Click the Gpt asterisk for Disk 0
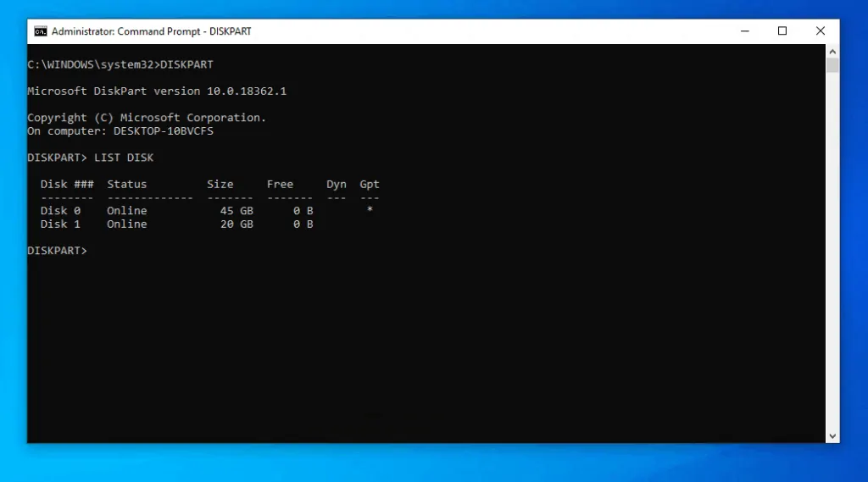The width and height of the screenshot is (868, 482). point(370,209)
